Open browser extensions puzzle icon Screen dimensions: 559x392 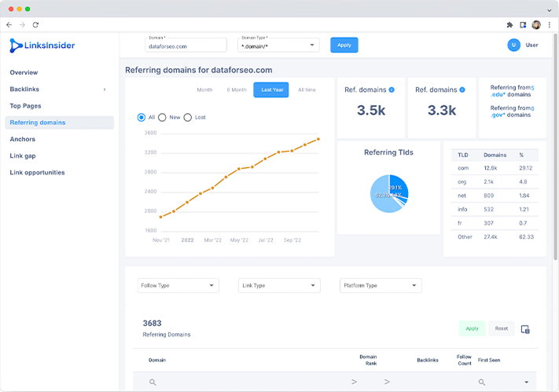point(509,25)
